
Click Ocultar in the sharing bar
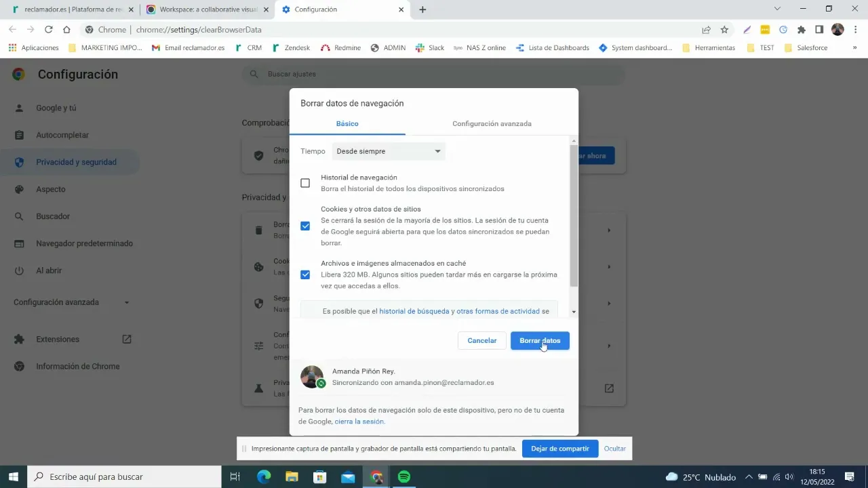click(615, 449)
